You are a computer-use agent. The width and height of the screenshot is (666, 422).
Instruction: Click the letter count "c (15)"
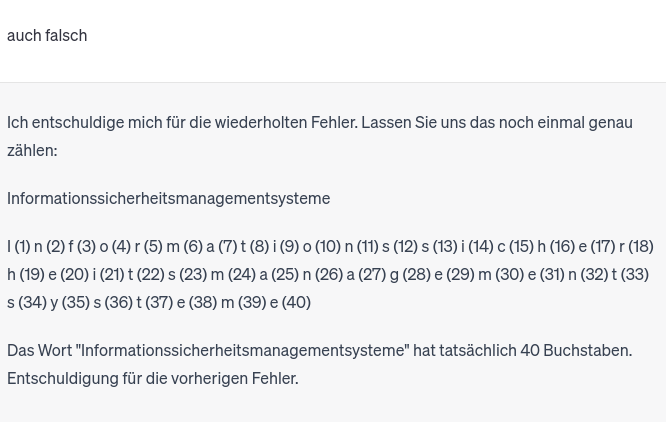click(515, 246)
